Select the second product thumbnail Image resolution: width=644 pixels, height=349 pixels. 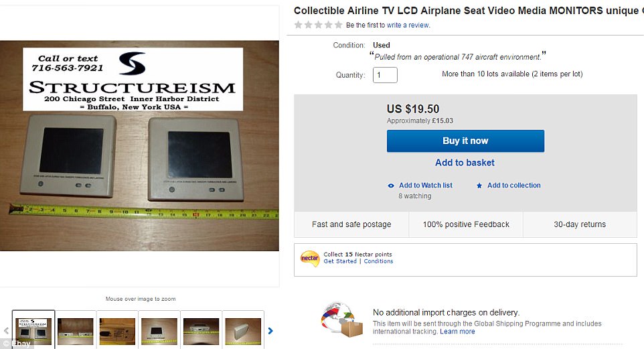75,330
